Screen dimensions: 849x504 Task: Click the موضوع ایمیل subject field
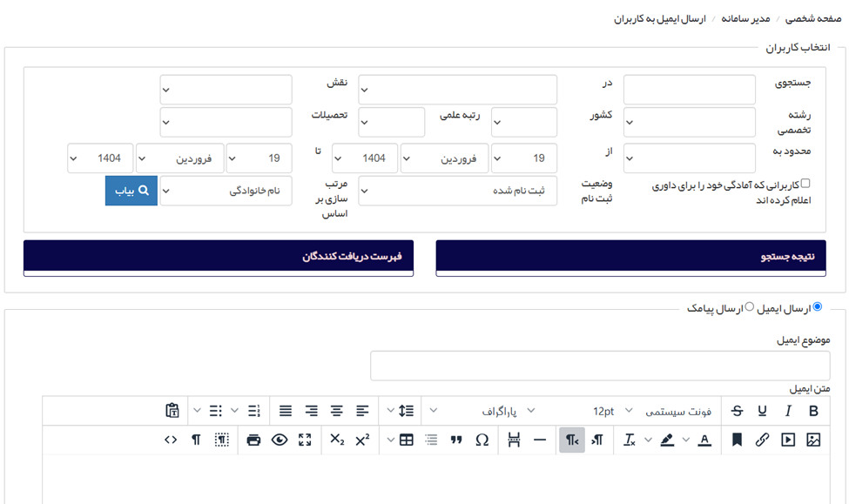coord(600,366)
